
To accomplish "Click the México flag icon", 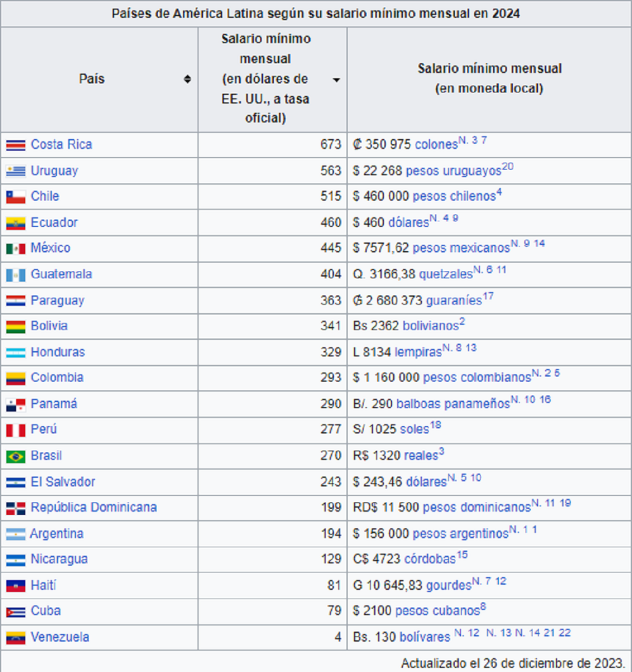I will tap(16, 249).
